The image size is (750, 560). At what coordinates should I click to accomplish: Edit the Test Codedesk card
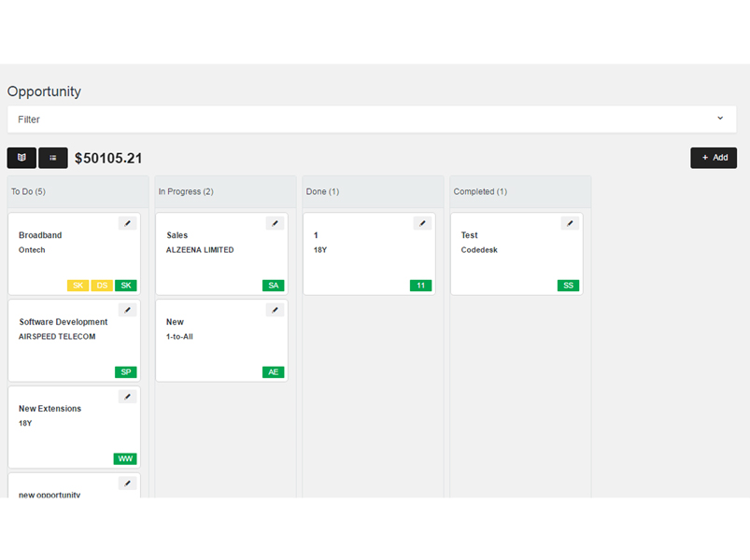click(570, 223)
